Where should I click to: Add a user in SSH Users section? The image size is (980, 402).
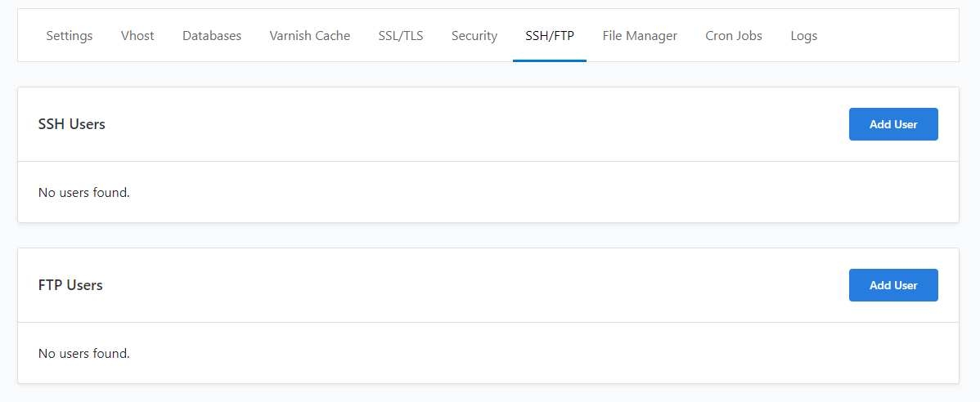(x=893, y=124)
